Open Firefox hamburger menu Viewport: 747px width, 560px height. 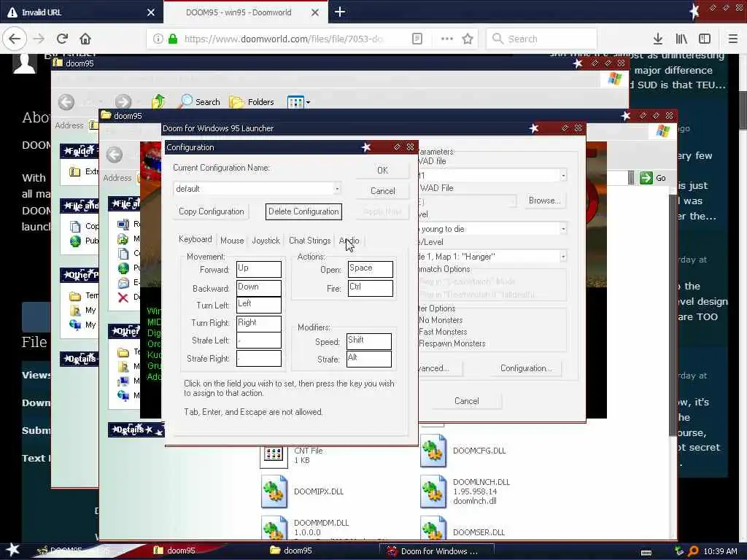(x=733, y=39)
